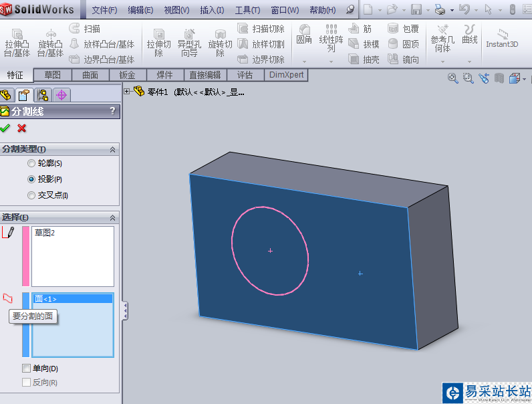Image resolution: width=532 pixels, height=404 pixels.
Task: Toggle Instant3D
Action: (x=502, y=38)
